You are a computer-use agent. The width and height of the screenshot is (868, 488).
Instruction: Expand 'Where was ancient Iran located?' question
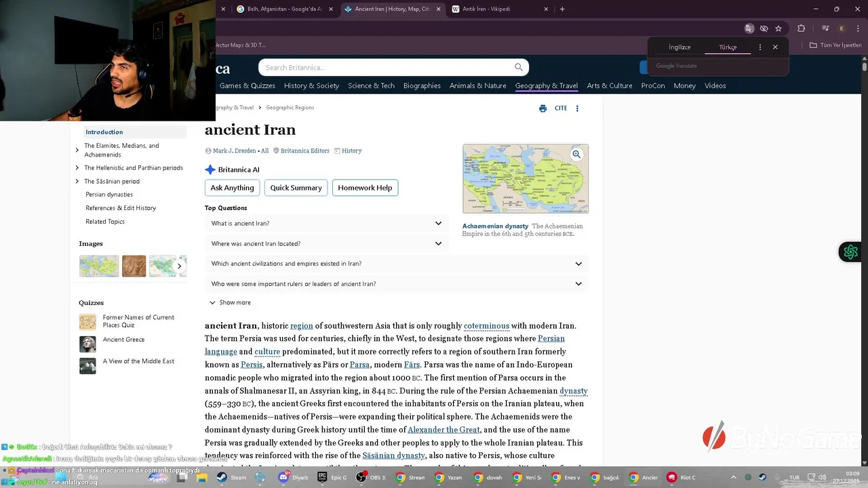click(x=326, y=243)
